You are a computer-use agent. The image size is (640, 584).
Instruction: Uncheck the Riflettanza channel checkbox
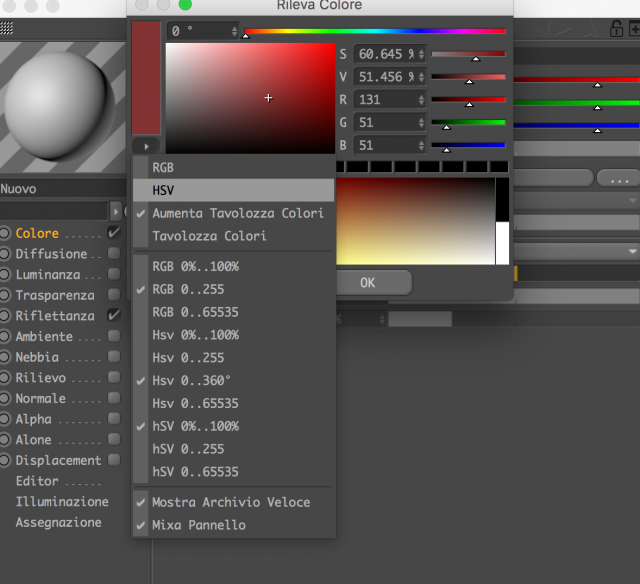114,315
